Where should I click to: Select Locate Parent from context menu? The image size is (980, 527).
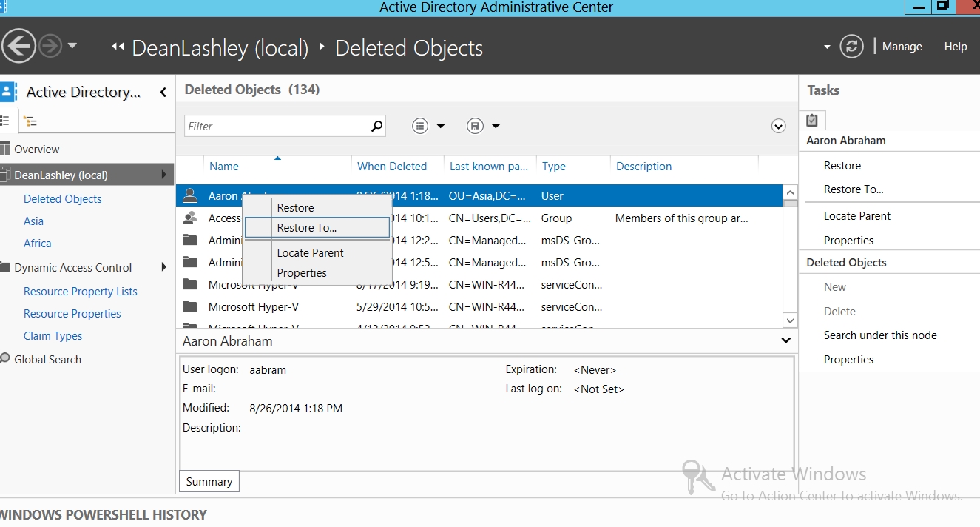pos(310,253)
